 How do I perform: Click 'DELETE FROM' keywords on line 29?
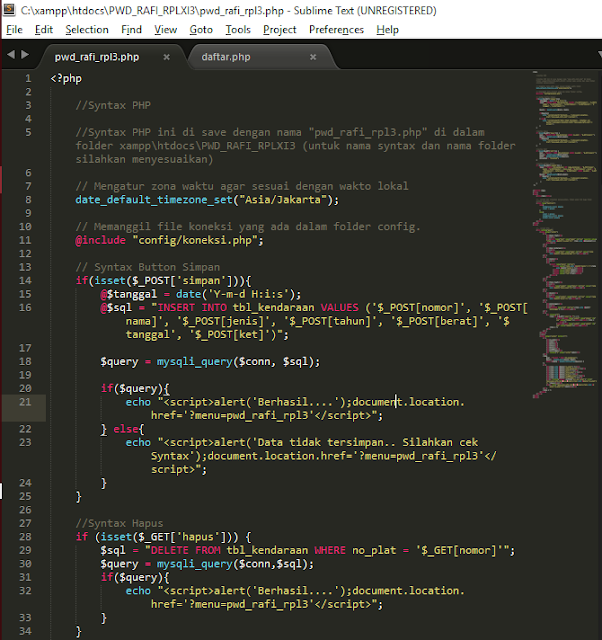[x=185, y=550]
